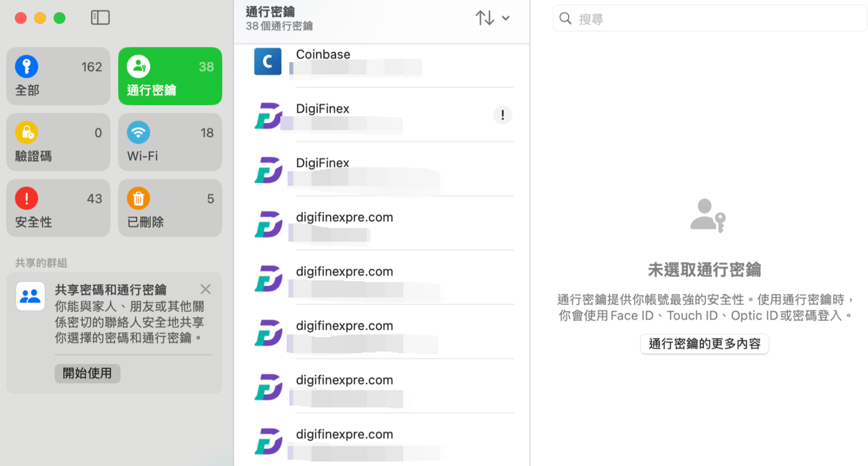Click the Wi-Fi category icon

[x=138, y=132]
